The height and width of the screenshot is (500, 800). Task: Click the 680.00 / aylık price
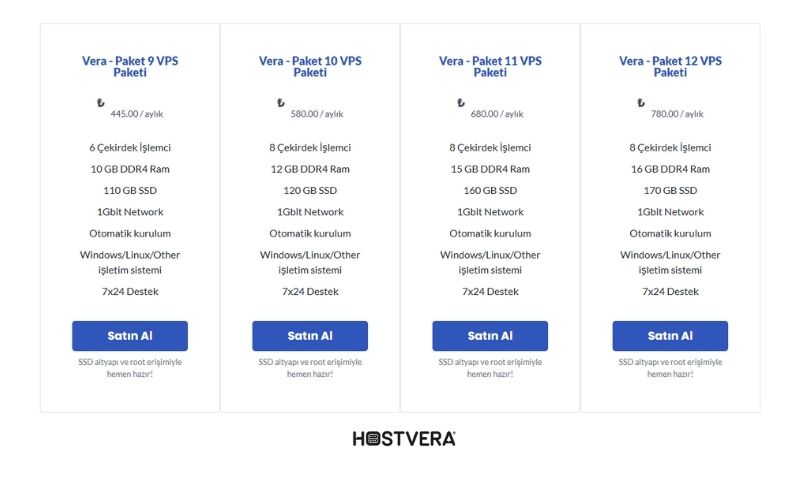coord(497,114)
